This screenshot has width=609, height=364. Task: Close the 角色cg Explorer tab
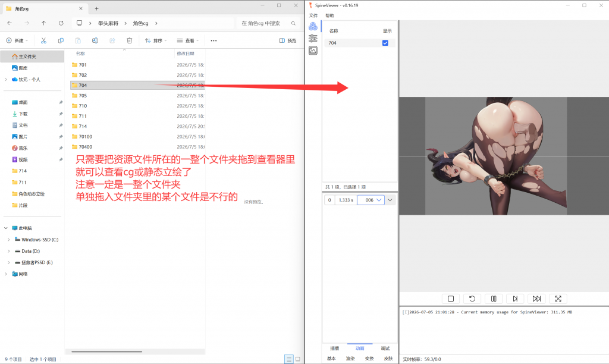pos(81,8)
